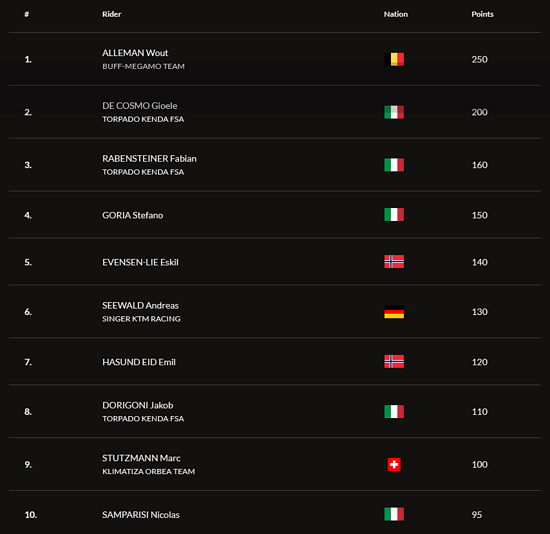This screenshot has width=550, height=534.
Task: Open SEEWALD Andreas rider page
Action: coord(140,306)
